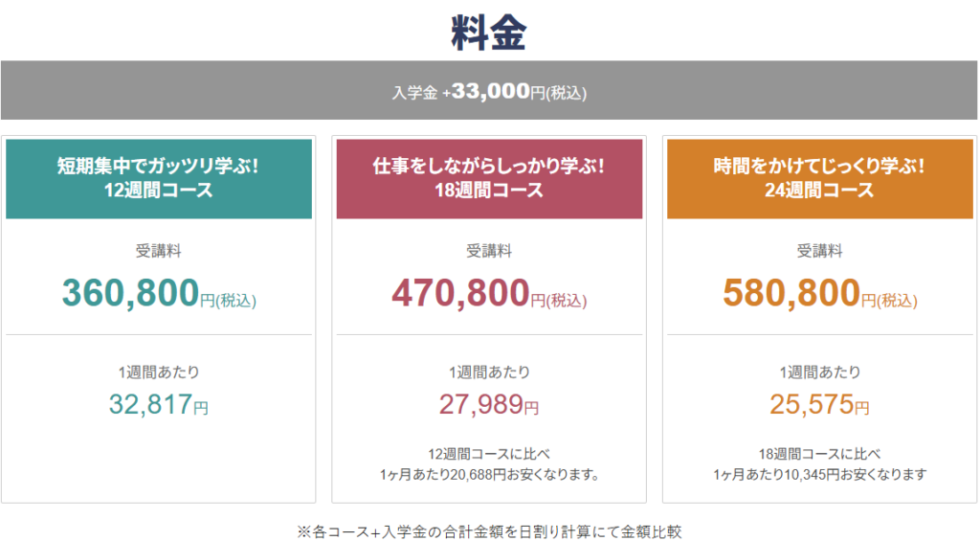Select the 470,800円 tuition price
This screenshot has height=541, width=980.
click(489, 293)
